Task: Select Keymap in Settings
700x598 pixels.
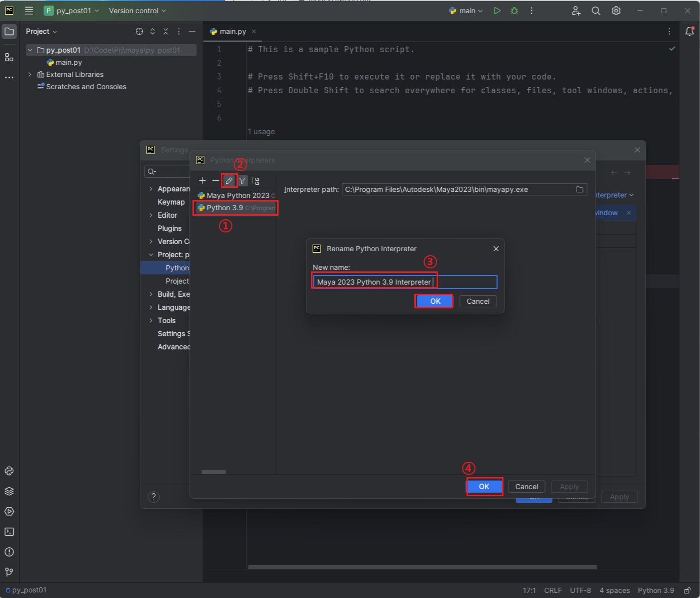Action: tap(171, 202)
